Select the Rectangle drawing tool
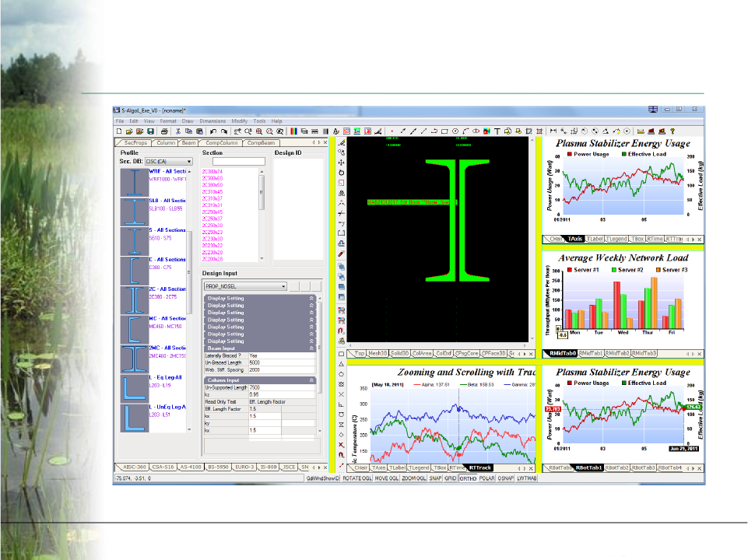This screenshot has width=748, height=560. (x=444, y=131)
